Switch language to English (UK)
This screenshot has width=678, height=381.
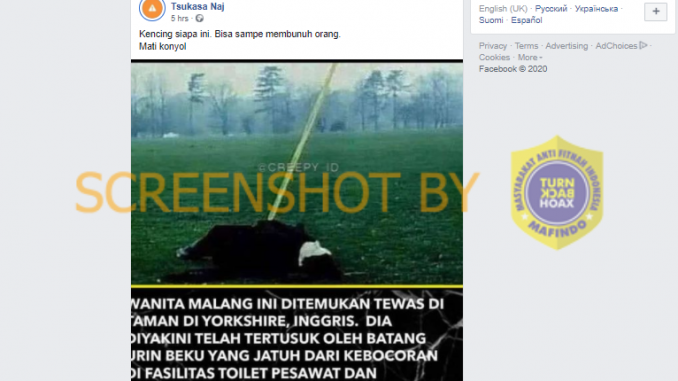[503, 9]
